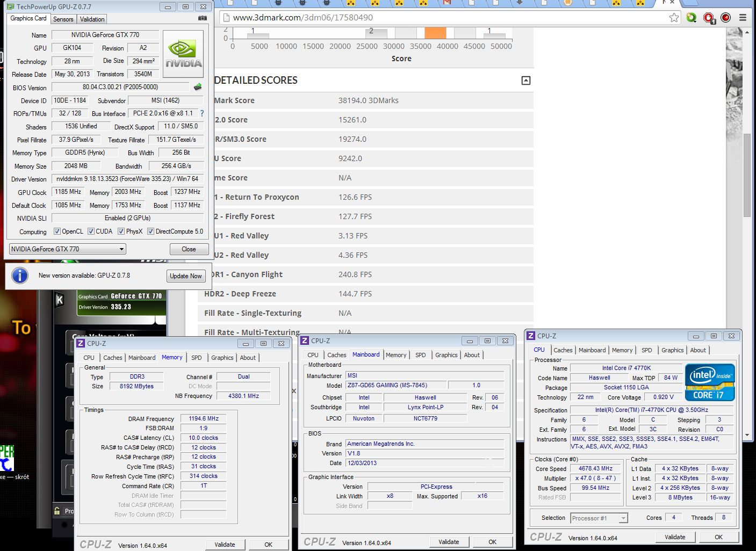Click scrollbar down arrow in browser
The image size is (756, 551).
click(747, 435)
